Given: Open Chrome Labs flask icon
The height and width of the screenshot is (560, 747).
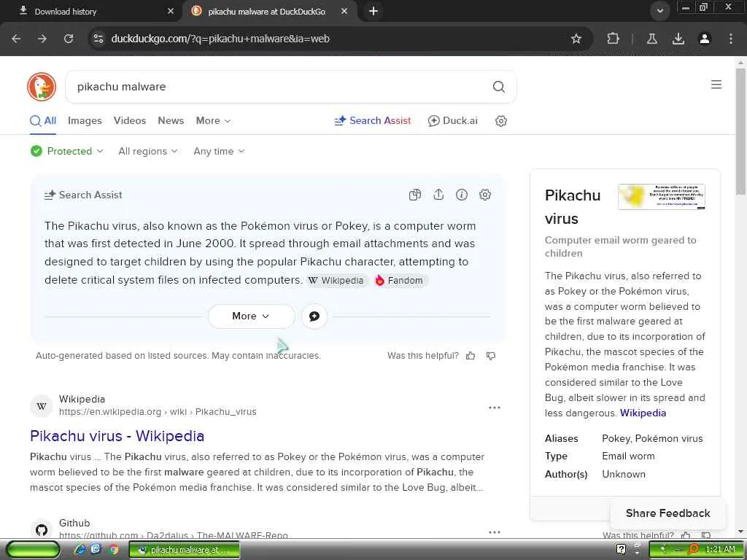Looking at the screenshot, I should click(x=651, y=39).
